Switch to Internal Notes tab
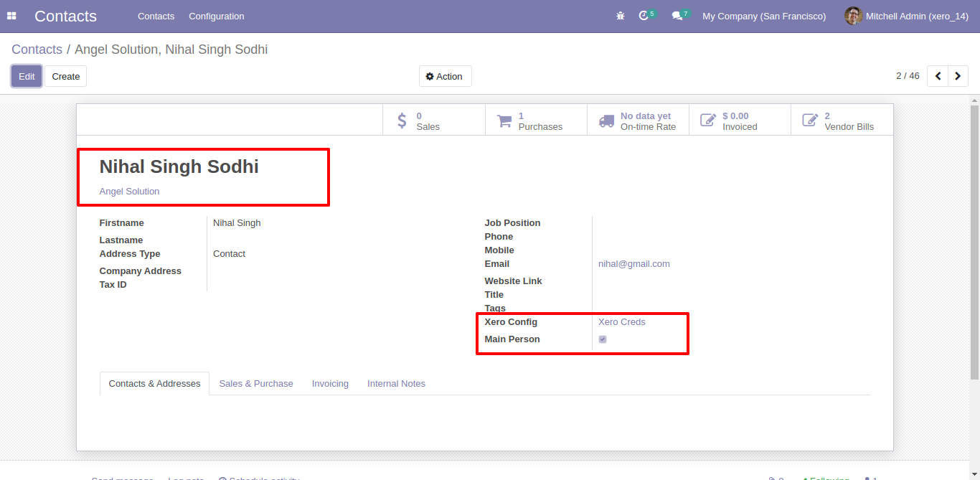Image resolution: width=980 pixels, height=480 pixels. click(x=396, y=384)
